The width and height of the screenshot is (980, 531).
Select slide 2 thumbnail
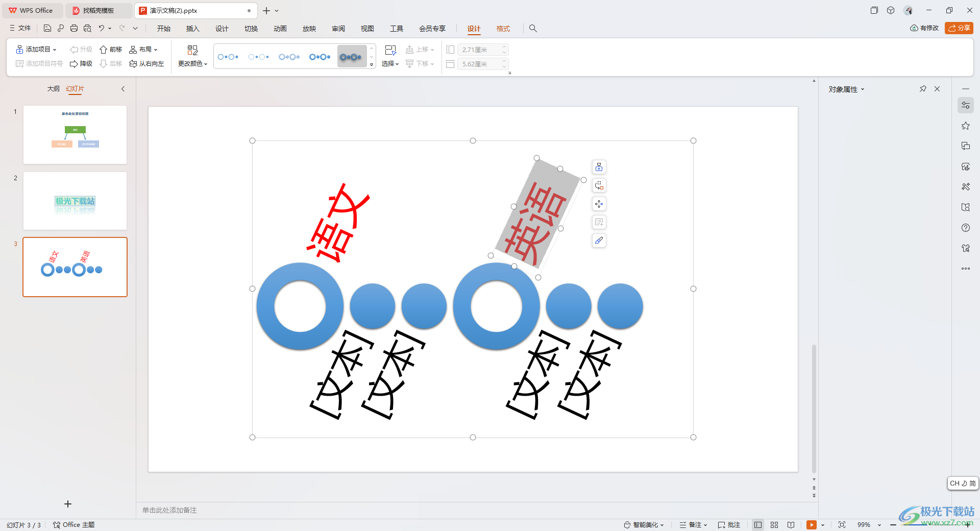click(x=75, y=201)
